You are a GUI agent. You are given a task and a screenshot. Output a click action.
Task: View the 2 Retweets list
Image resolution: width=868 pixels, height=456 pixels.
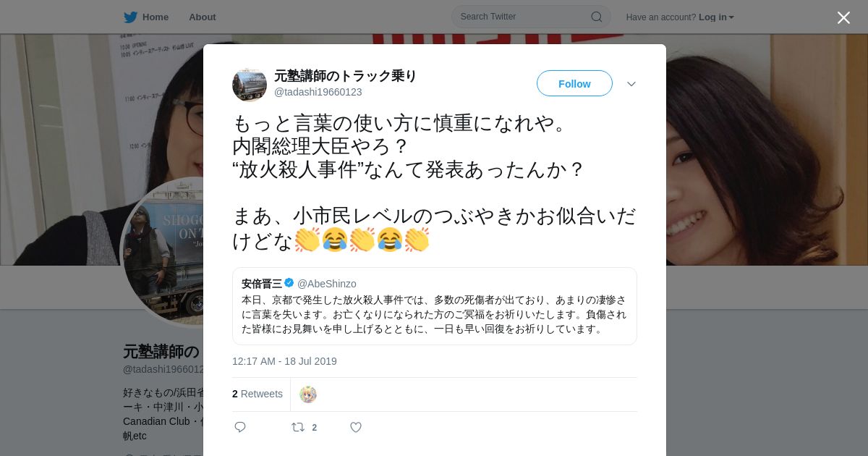(x=258, y=394)
